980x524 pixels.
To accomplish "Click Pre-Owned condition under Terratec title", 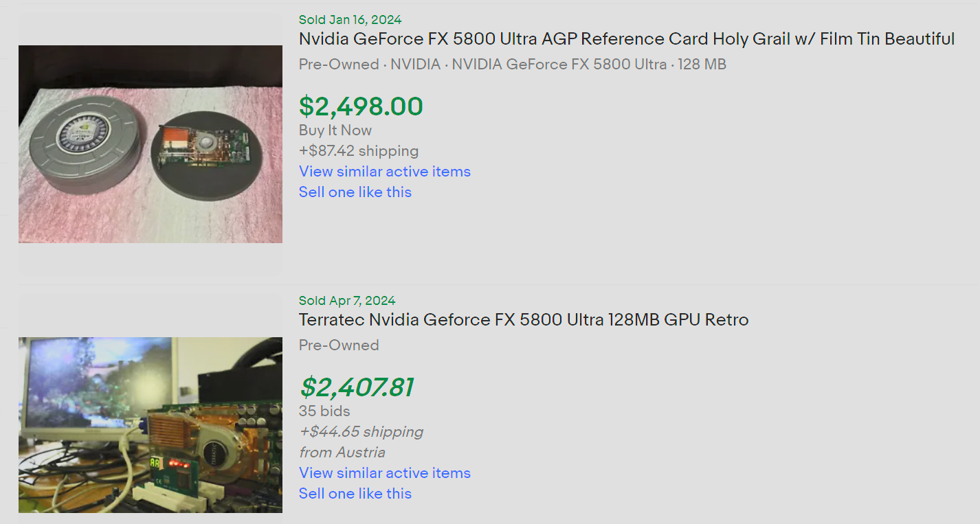I will click(x=339, y=345).
